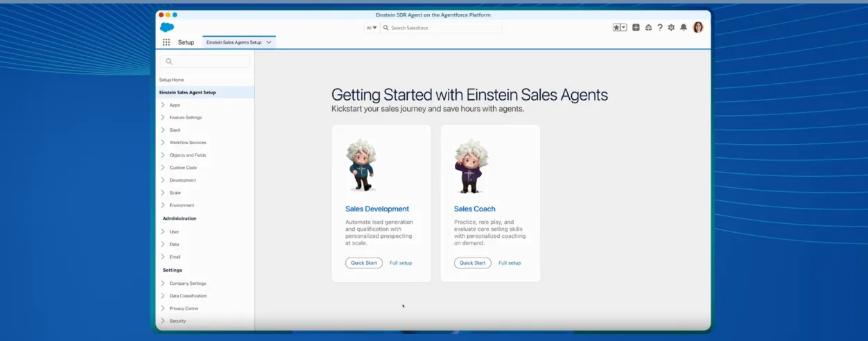Expand the Scale node

[163, 193]
